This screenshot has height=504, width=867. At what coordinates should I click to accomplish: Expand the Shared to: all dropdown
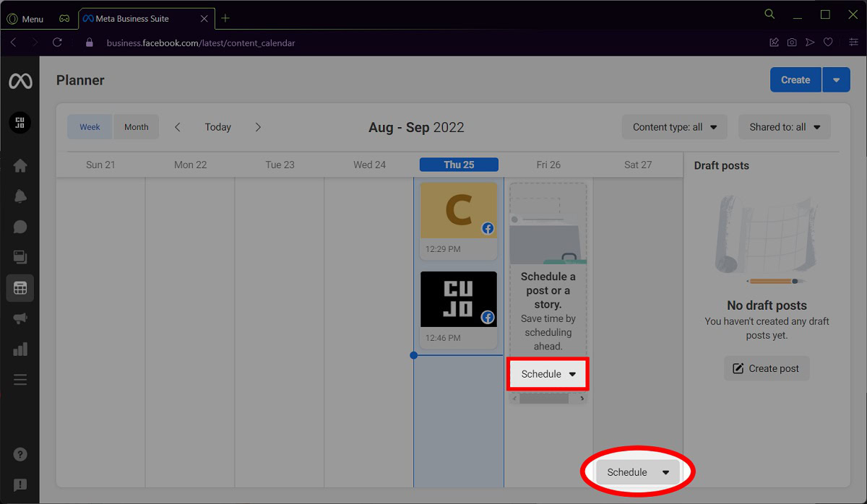(x=785, y=127)
